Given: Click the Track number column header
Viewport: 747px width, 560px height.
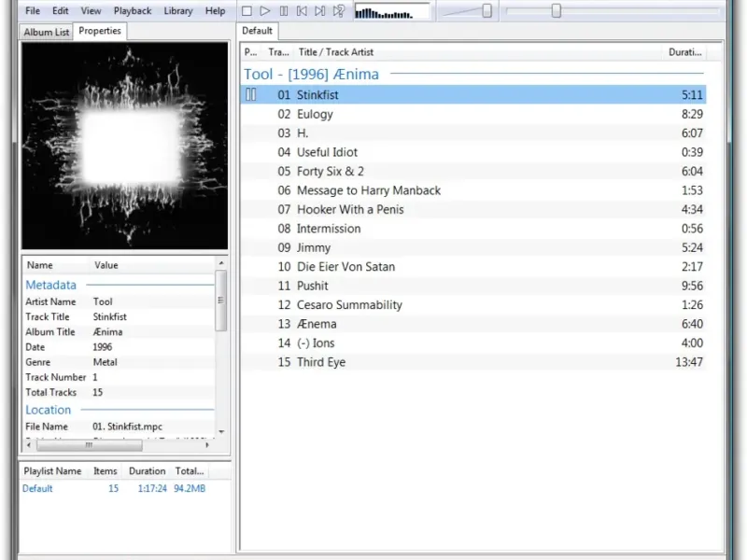Looking at the screenshot, I should click(x=278, y=52).
